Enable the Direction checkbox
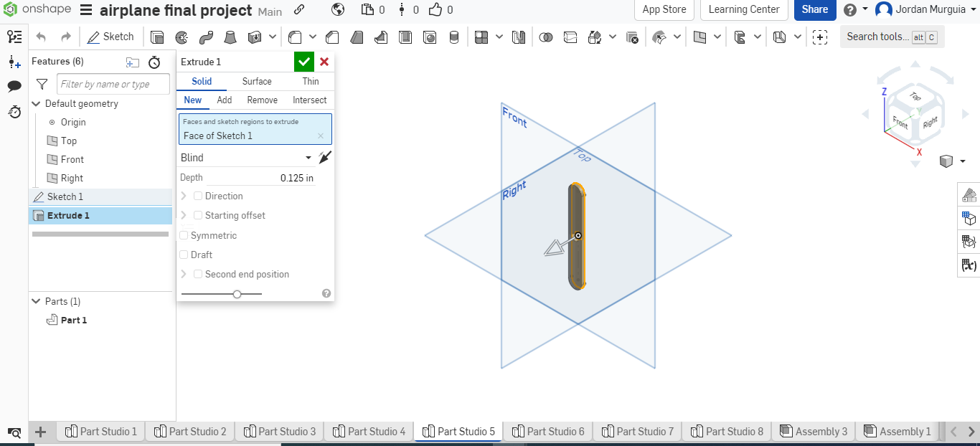This screenshot has width=980, height=446. (198, 196)
